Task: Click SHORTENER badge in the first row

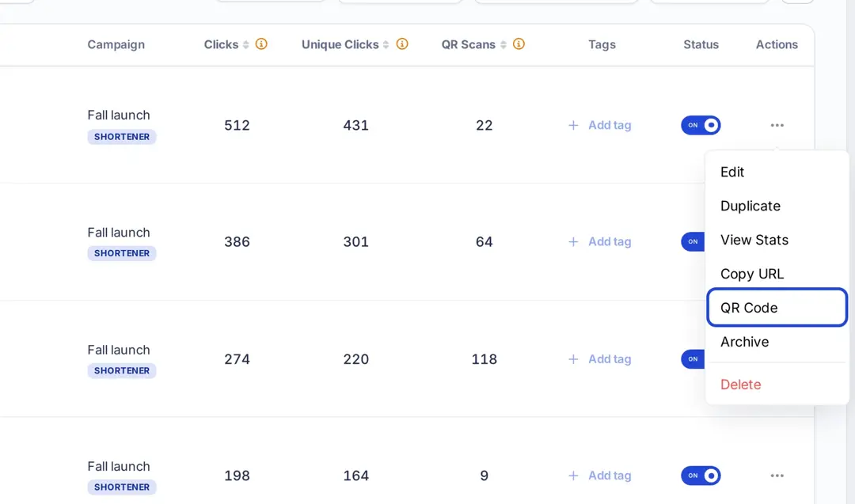Action: [x=122, y=137]
